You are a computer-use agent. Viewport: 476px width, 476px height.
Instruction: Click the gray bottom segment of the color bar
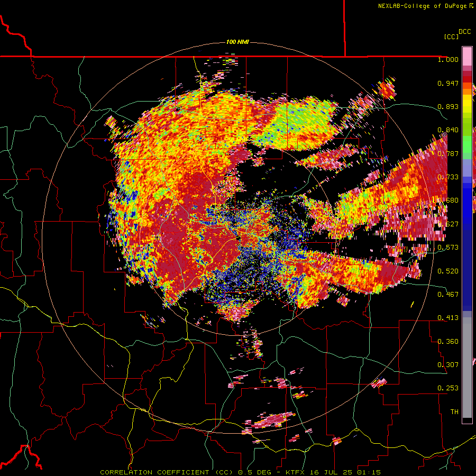pos(467,368)
